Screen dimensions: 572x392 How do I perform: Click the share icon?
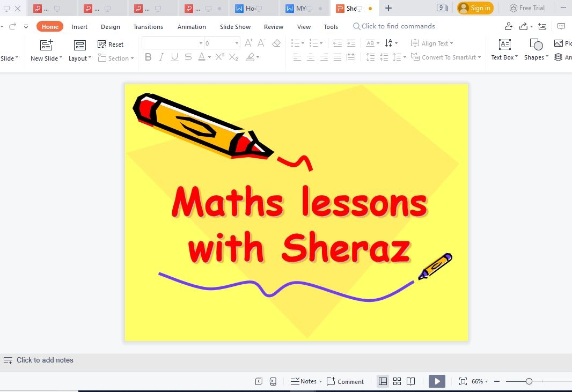point(524,26)
